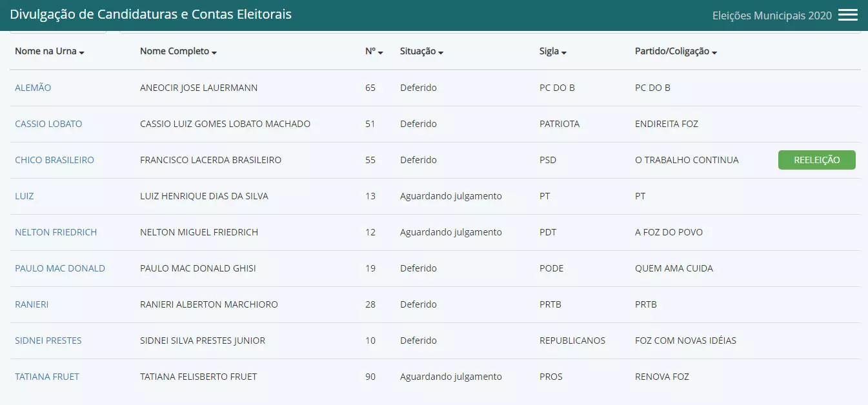Open CHICO BRASILEIRO candidate link
The width and height of the screenshot is (868, 405).
tap(54, 160)
